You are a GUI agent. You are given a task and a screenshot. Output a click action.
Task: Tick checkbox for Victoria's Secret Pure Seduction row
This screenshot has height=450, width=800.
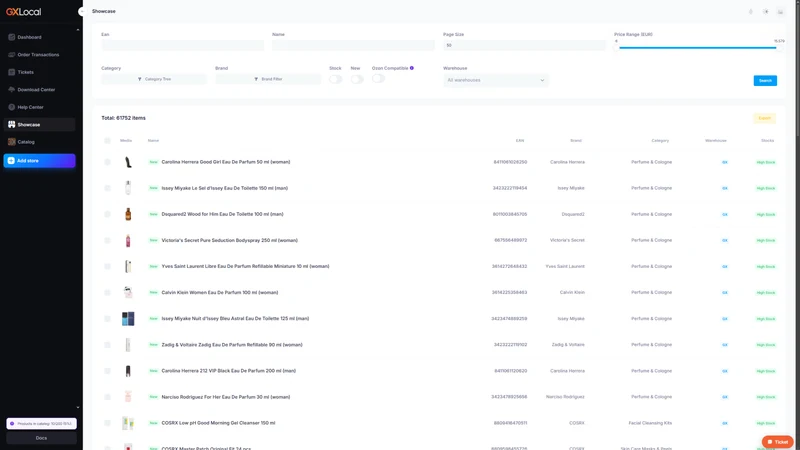pyautogui.click(x=107, y=240)
